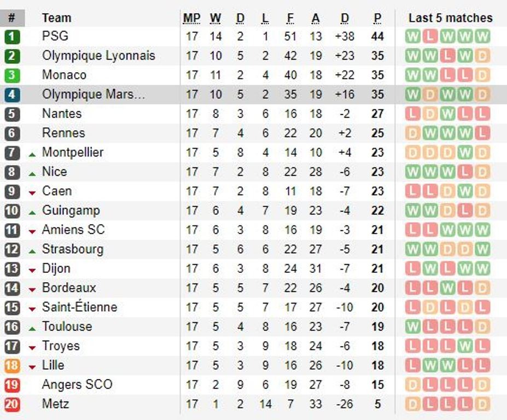
Task: Click the red down arrow beside Caen
Action: (x=32, y=192)
